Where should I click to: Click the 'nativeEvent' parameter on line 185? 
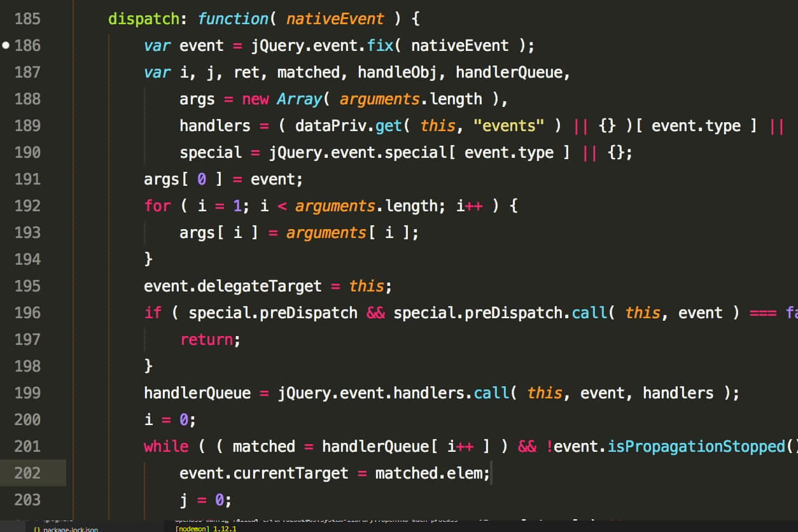(x=335, y=19)
